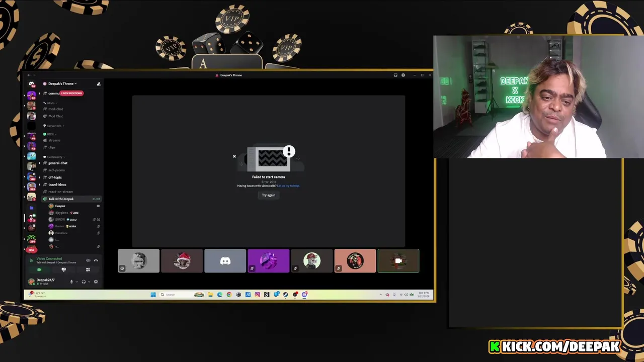Screen dimensions: 644x362
Task: Open the clips channel
Action: (x=52, y=147)
